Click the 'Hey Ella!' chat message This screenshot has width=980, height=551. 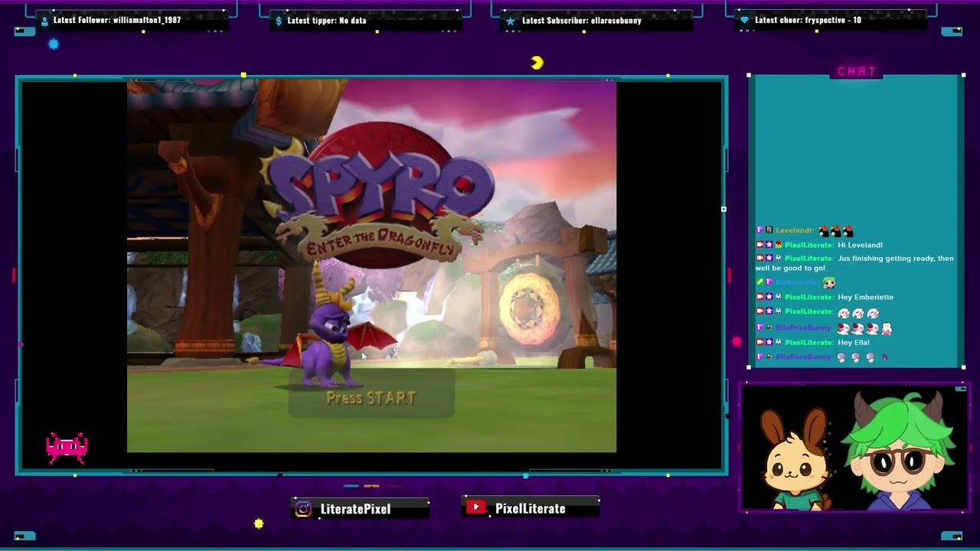tap(854, 342)
